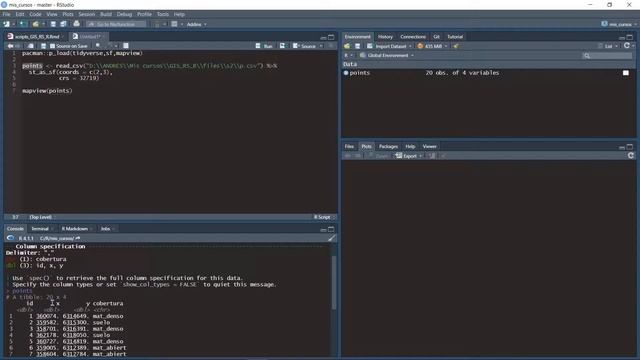Switch to acmple_GIS_RS_R.Rmd editor tab

[x=37, y=37]
